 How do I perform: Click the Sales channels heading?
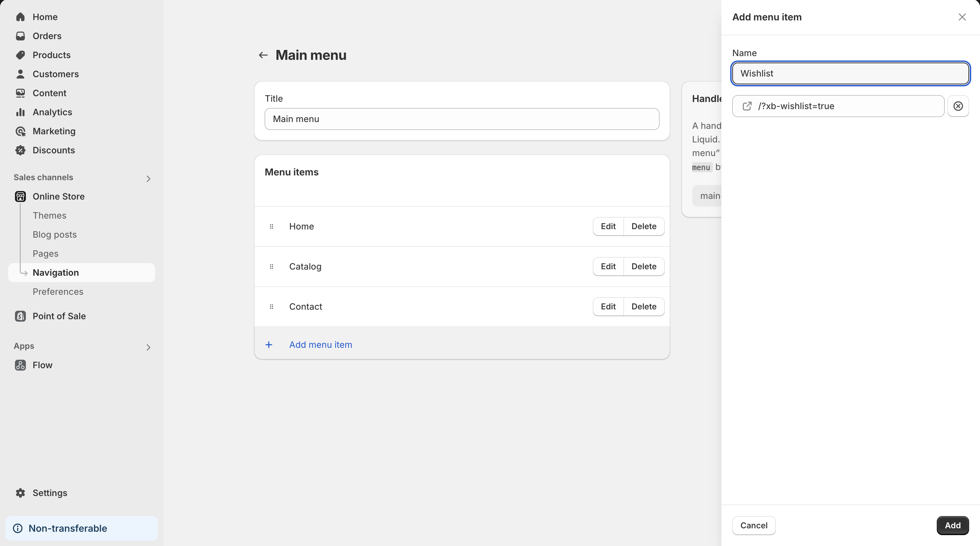[43, 177]
